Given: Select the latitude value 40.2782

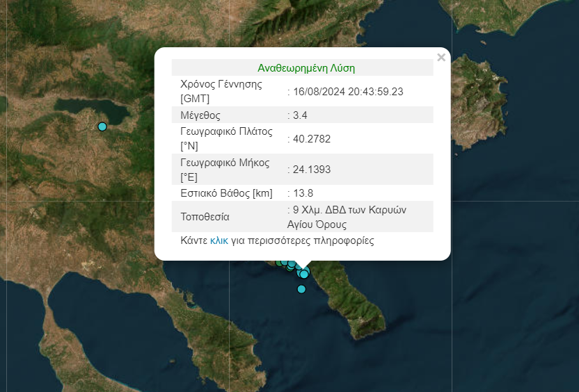Looking at the screenshot, I should tap(312, 139).
